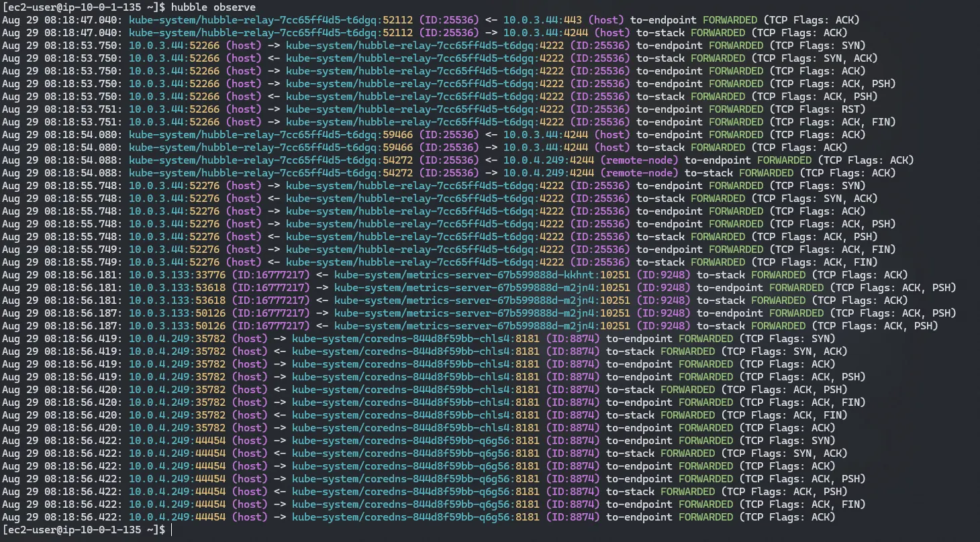
Task: Click "(remote-node)" in the to-stack row
Action: tap(639, 173)
